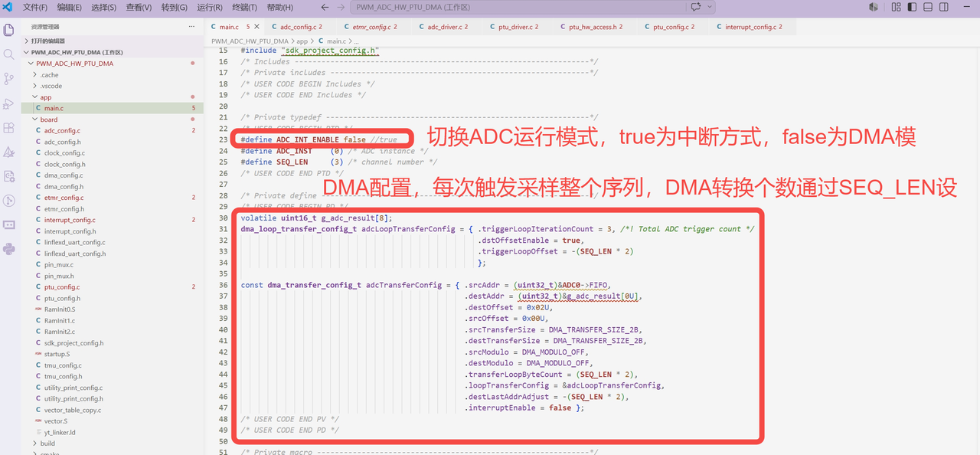Open yt_linker.ld in explorer
This screenshot has height=455, width=980.
click(113, 432)
